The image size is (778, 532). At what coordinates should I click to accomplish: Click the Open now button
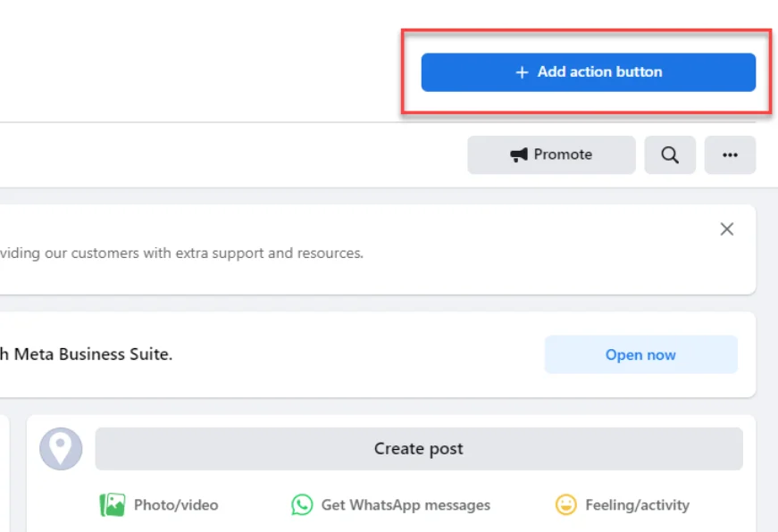(x=640, y=354)
